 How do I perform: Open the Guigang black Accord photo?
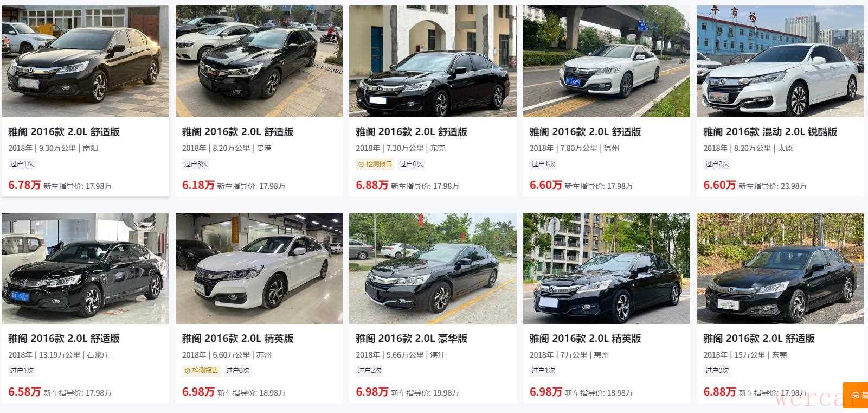click(259, 61)
